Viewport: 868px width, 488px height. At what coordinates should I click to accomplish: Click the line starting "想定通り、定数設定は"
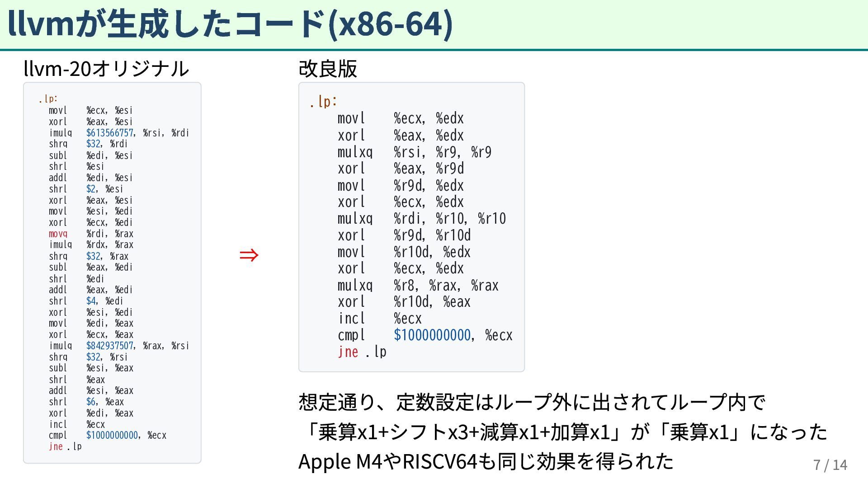click(532, 402)
